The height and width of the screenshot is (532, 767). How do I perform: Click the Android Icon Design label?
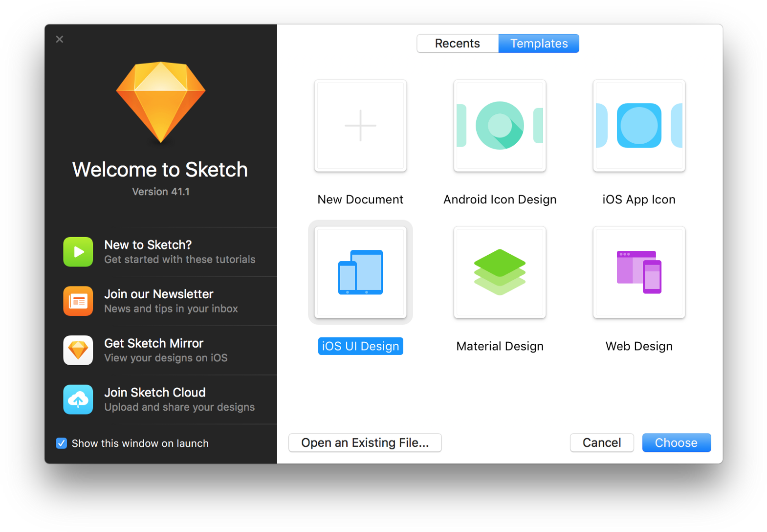[500, 199]
